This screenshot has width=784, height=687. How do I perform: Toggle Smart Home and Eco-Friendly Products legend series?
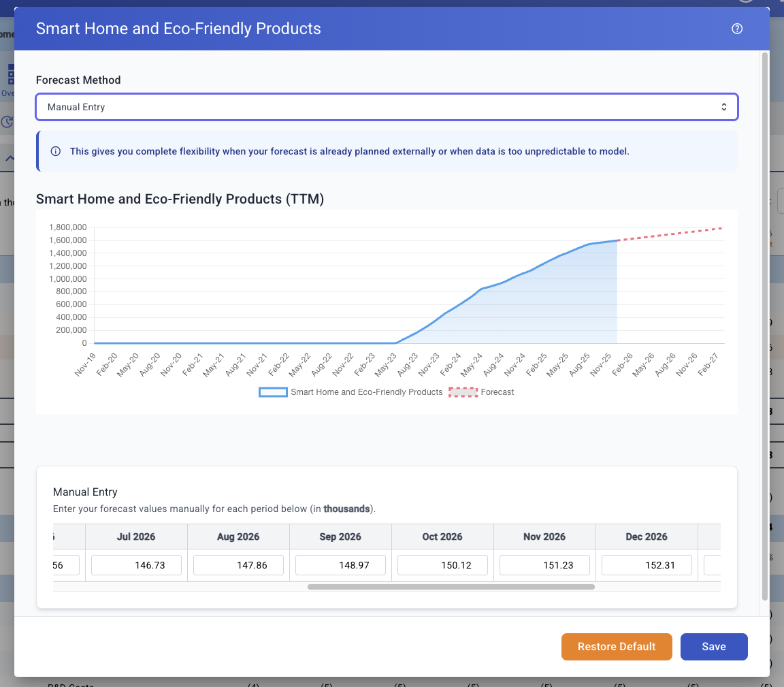(351, 392)
